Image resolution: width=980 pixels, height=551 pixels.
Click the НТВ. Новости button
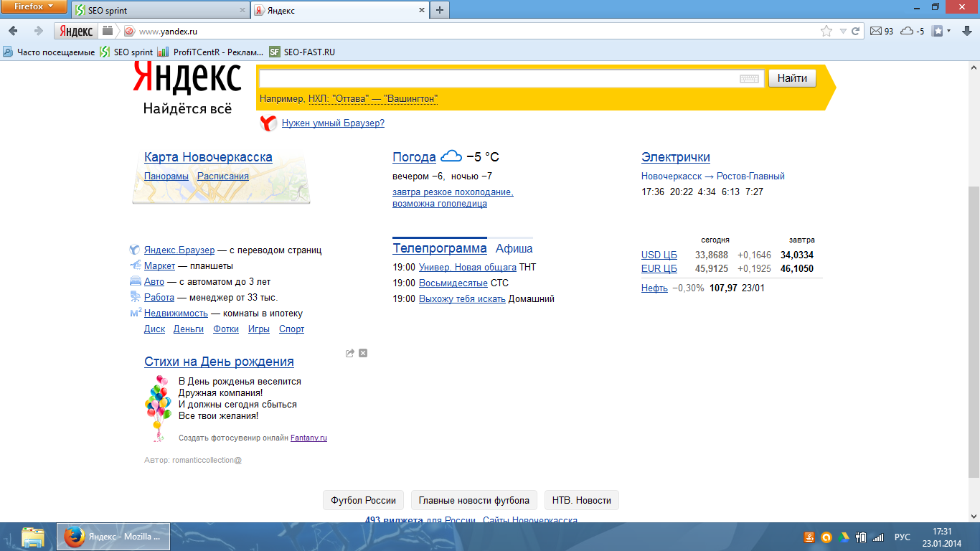[582, 500]
